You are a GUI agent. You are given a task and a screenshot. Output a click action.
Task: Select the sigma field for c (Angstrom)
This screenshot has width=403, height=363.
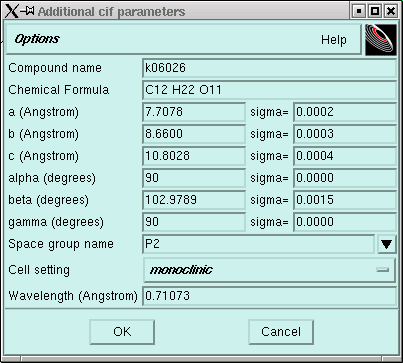click(x=345, y=156)
